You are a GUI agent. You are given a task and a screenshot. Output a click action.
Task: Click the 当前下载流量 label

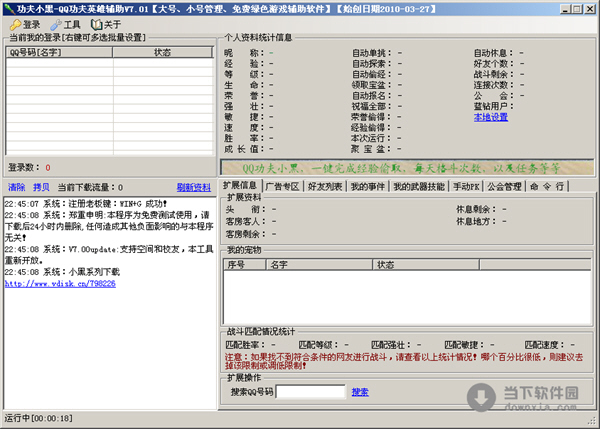(x=87, y=187)
